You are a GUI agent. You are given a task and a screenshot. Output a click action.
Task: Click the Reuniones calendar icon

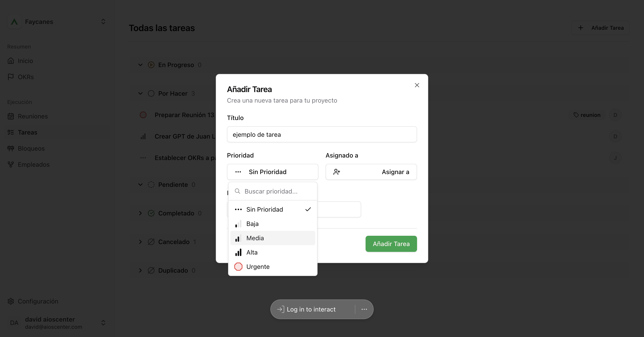point(11,116)
